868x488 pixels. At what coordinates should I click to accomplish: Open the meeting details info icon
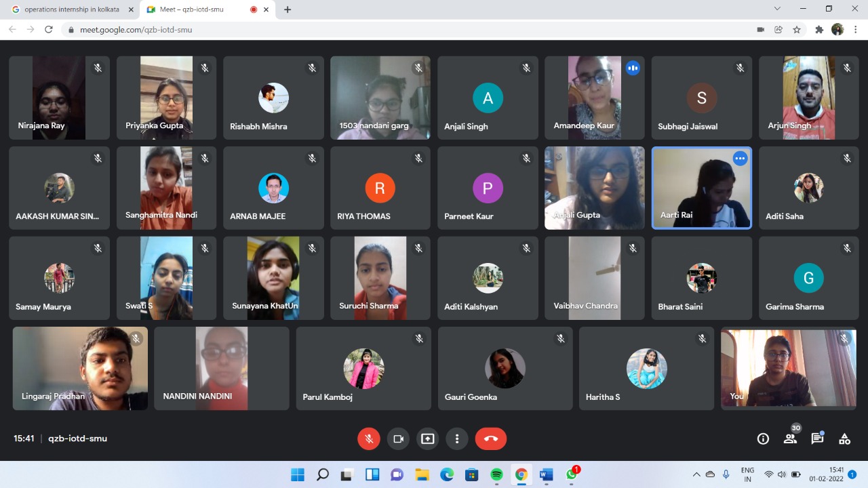pyautogui.click(x=763, y=439)
